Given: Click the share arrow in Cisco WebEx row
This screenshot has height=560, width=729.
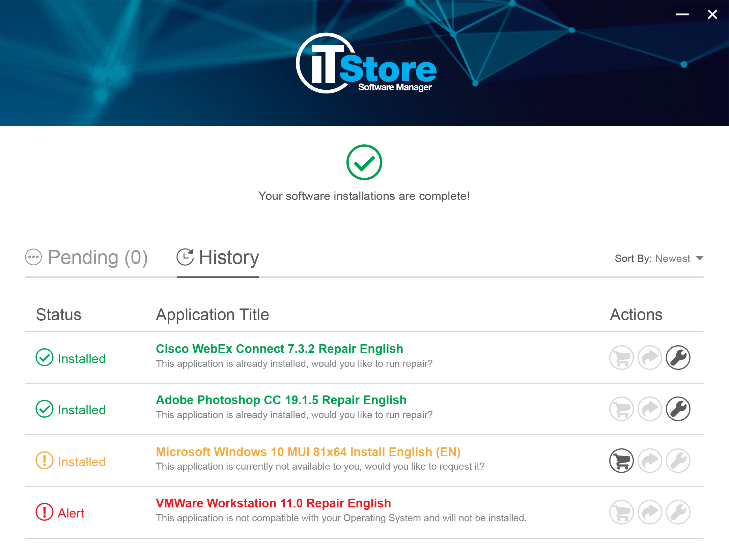Looking at the screenshot, I should (x=650, y=358).
